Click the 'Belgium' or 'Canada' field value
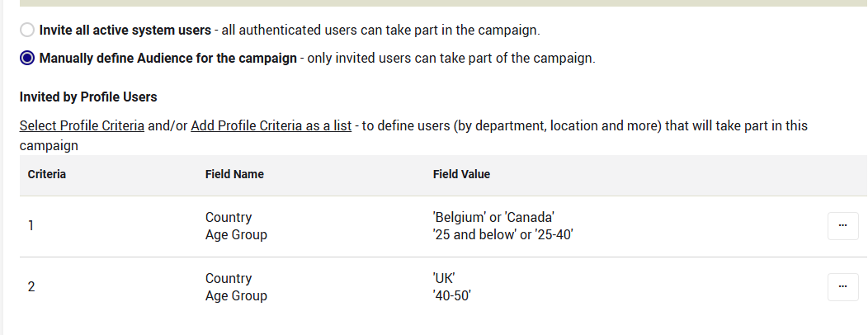Screen dimensions: 868x335 coord(493,218)
